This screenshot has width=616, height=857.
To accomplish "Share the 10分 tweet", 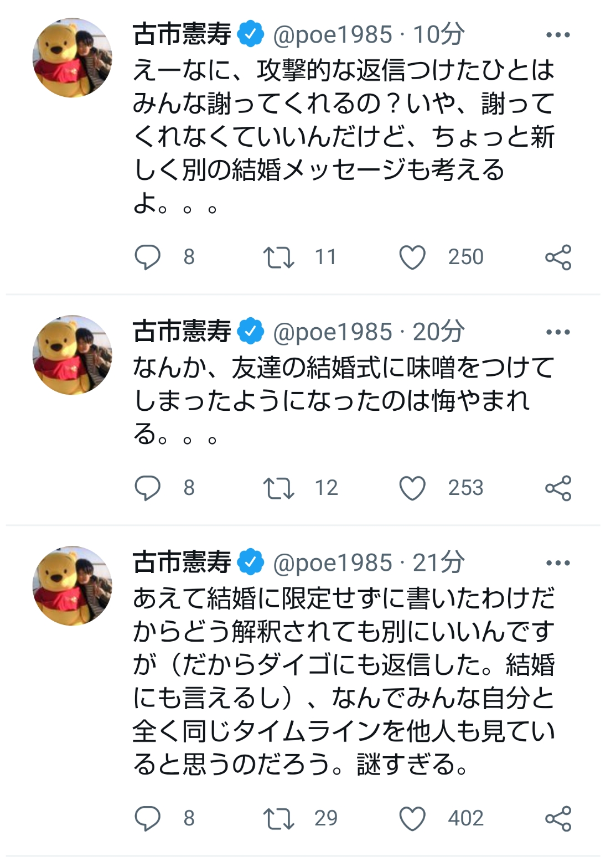I will click(x=558, y=257).
